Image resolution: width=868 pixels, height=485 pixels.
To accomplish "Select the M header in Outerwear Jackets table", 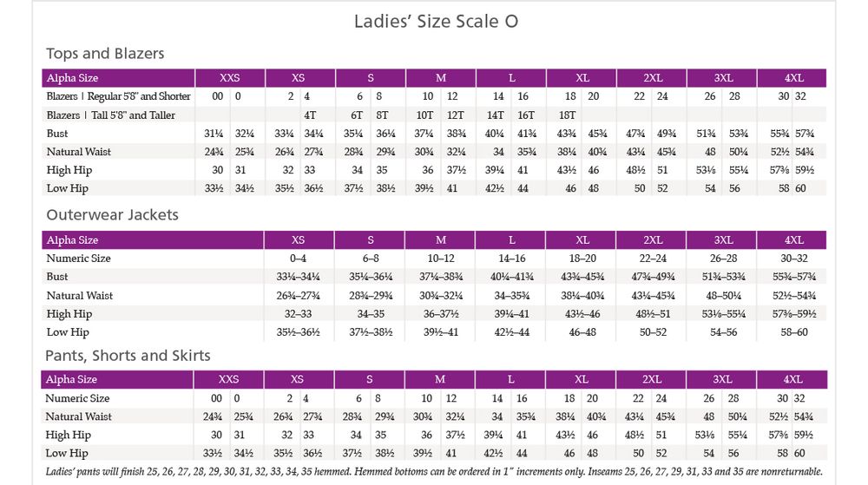I will [440, 239].
